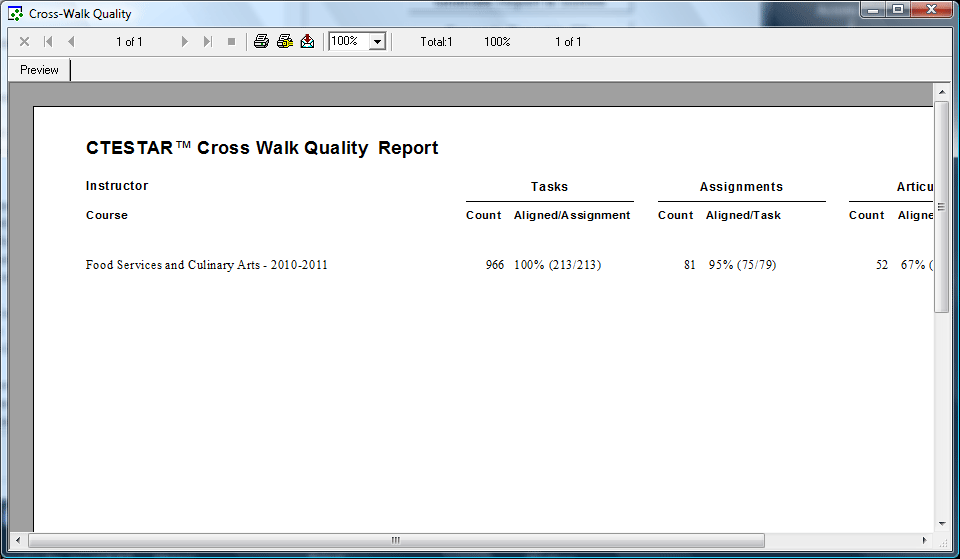960x559 pixels.
Task: Advance to the next report page
Action: [x=185, y=42]
